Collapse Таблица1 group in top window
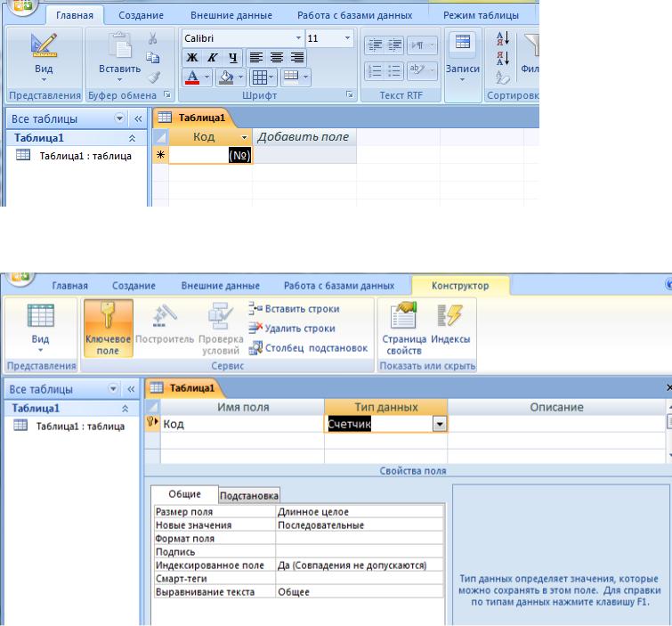 [132, 138]
